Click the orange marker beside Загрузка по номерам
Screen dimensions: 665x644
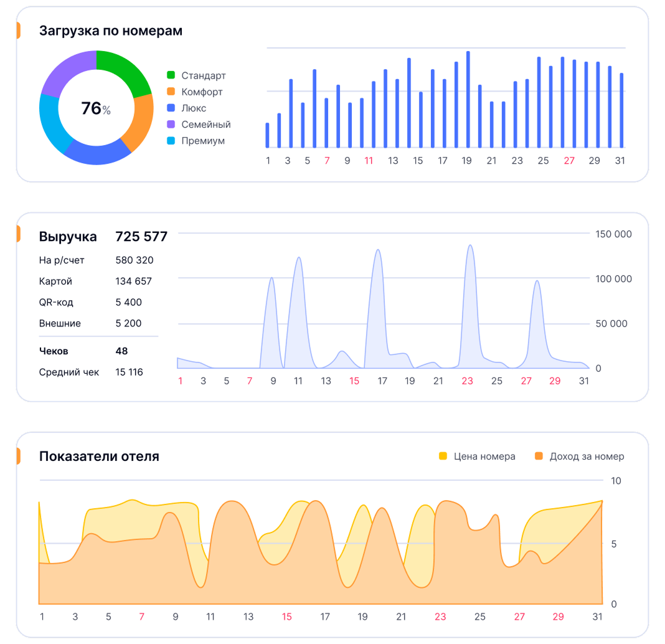click(19, 30)
